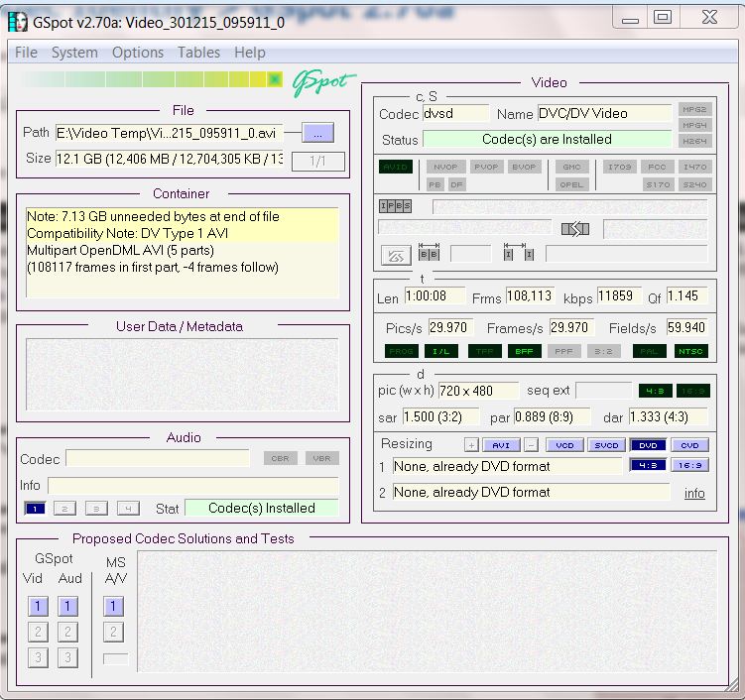Click the PROG indicator
Image resolution: width=745 pixels, height=700 pixels.
(402, 351)
